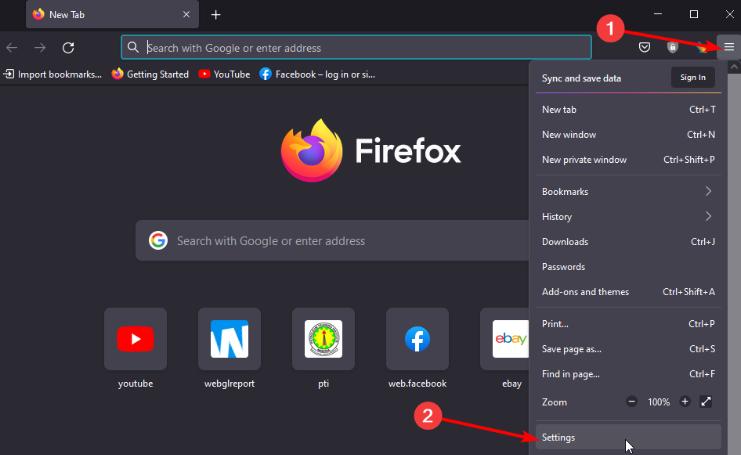Expand the History submenu

[628, 216]
